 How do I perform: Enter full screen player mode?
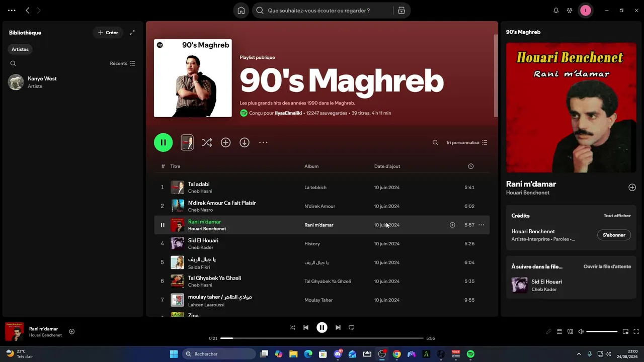click(636, 332)
